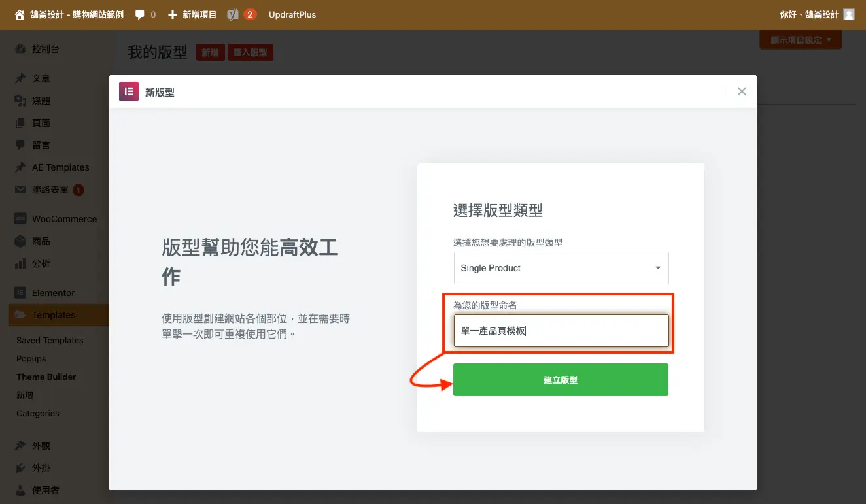Click the 媒體 media icon in sidebar

tap(20, 101)
